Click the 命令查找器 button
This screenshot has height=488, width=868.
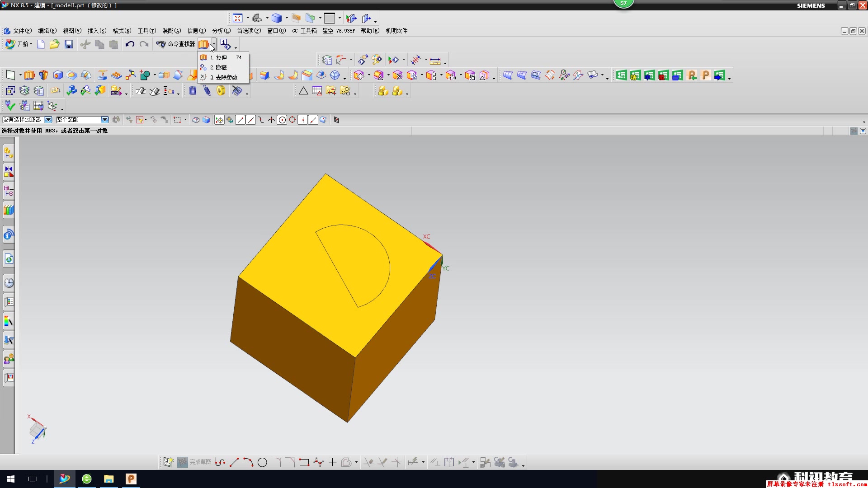(x=176, y=44)
